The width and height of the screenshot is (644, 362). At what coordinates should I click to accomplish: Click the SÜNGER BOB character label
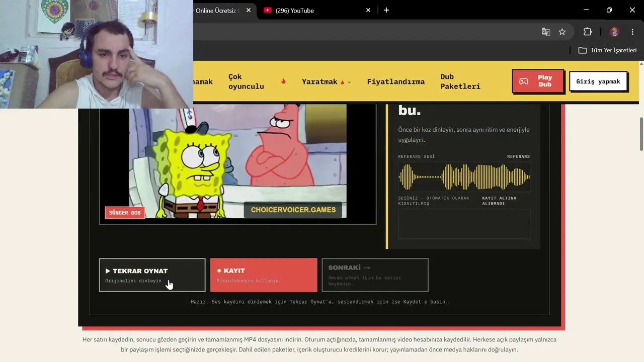click(x=125, y=213)
